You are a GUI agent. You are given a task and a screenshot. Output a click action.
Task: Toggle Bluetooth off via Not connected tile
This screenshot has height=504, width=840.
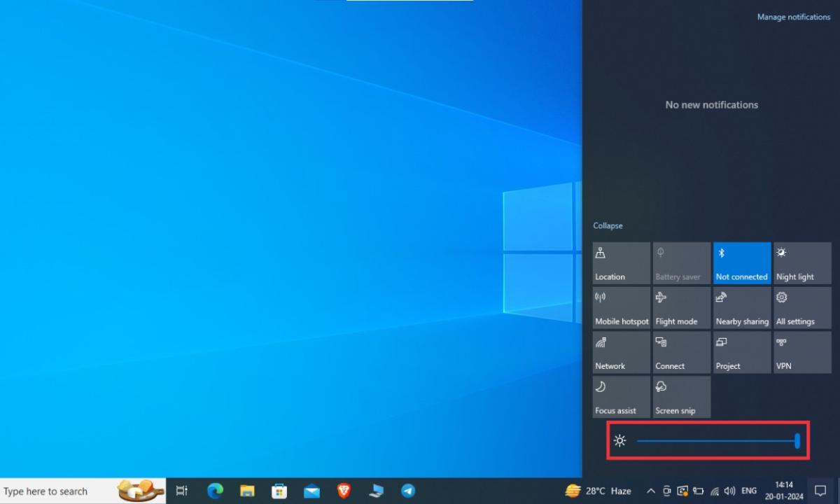741,262
